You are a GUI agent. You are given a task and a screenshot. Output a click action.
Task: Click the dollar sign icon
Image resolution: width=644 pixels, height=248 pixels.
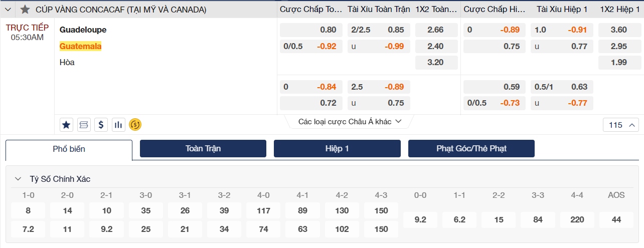click(101, 125)
